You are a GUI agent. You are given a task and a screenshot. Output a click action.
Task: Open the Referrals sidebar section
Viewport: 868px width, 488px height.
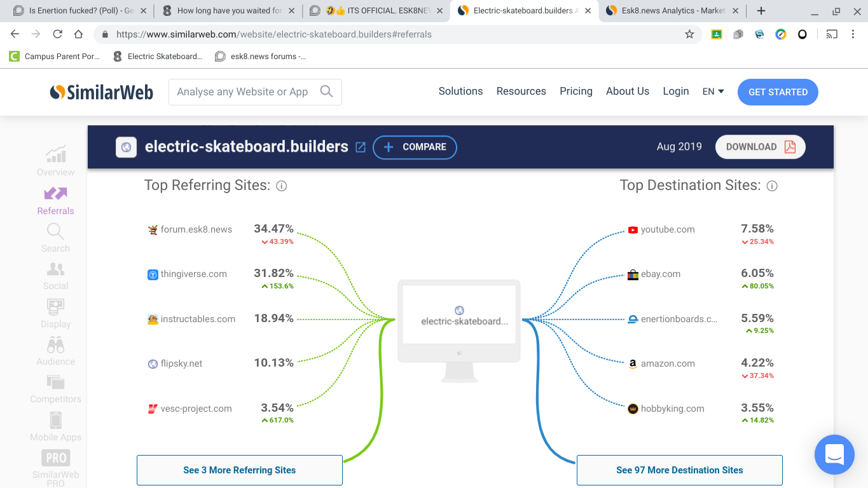coord(56,200)
